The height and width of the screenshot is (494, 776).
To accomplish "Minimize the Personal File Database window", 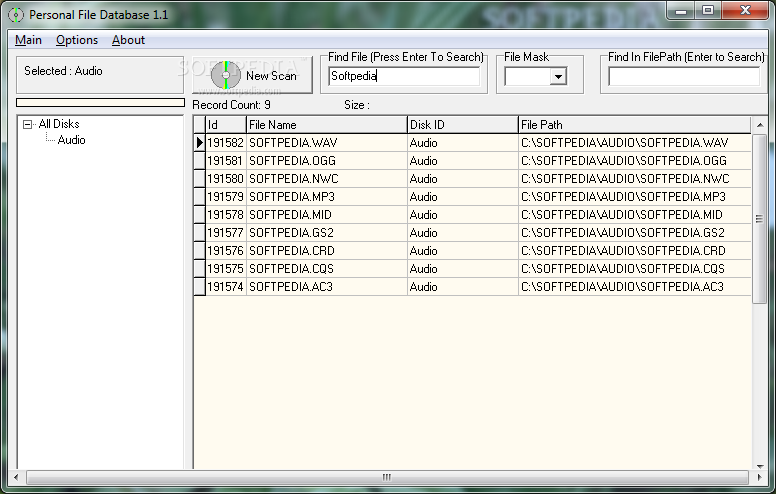I will point(681,10).
